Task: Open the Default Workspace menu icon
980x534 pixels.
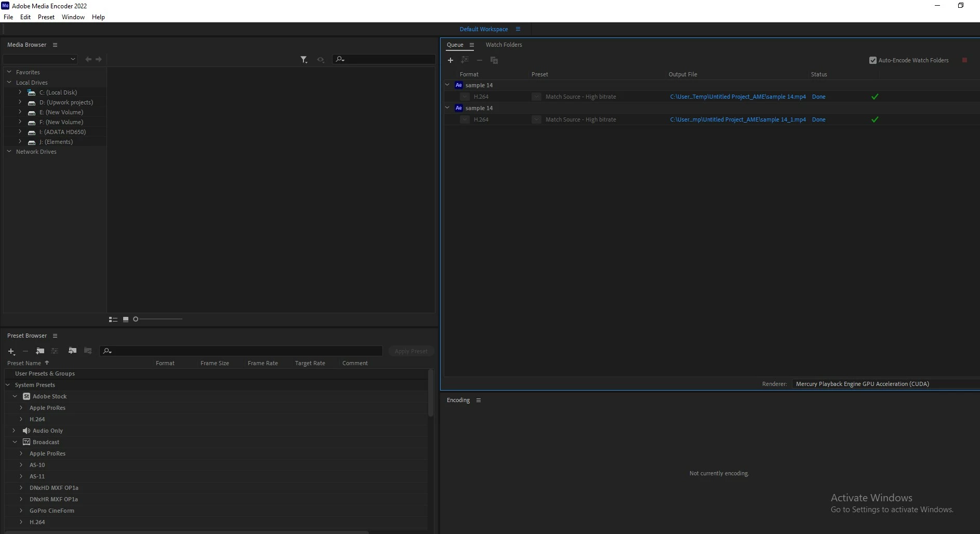Action: 518,29
